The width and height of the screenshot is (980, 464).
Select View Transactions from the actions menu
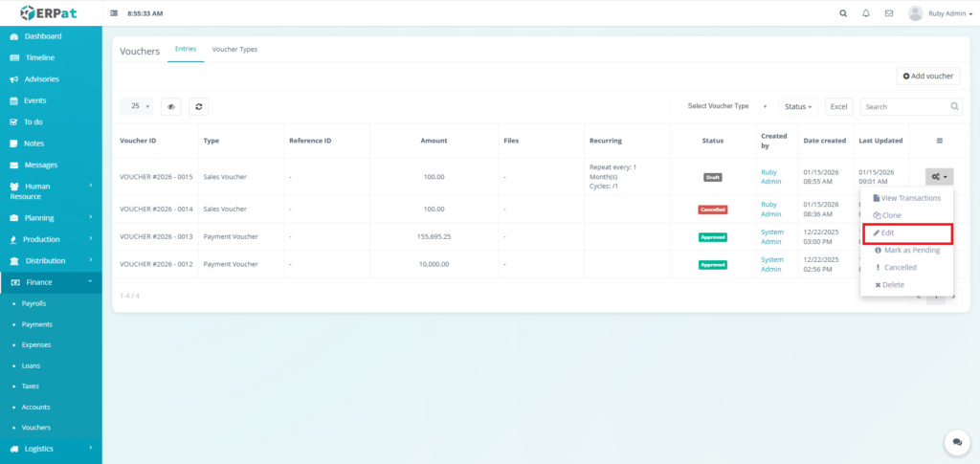907,198
